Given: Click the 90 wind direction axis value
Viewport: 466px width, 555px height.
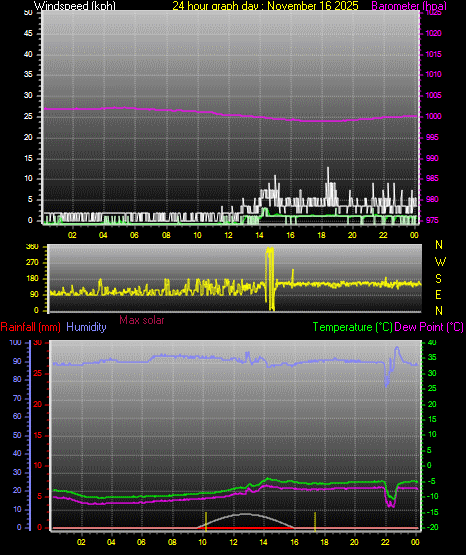Looking at the screenshot, I should 34,294.
